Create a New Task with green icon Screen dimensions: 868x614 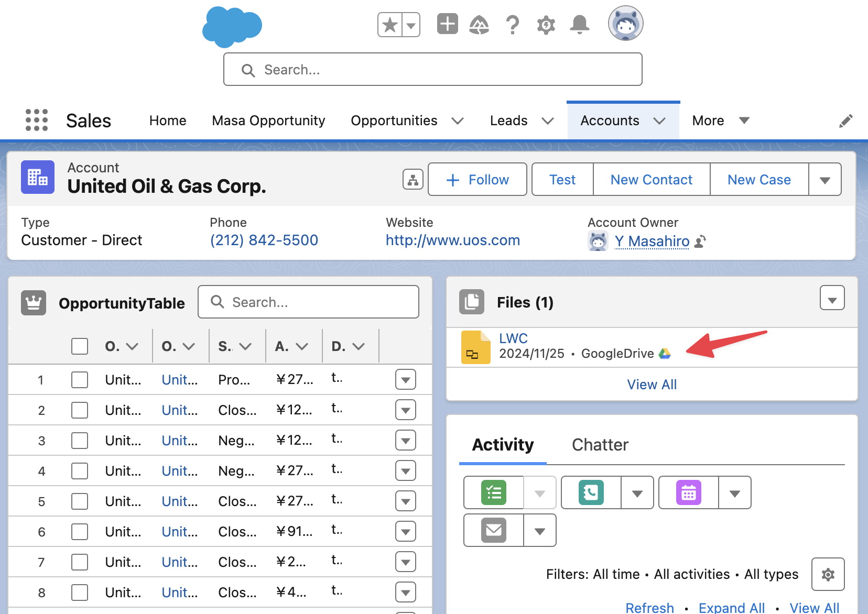click(494, 492)
